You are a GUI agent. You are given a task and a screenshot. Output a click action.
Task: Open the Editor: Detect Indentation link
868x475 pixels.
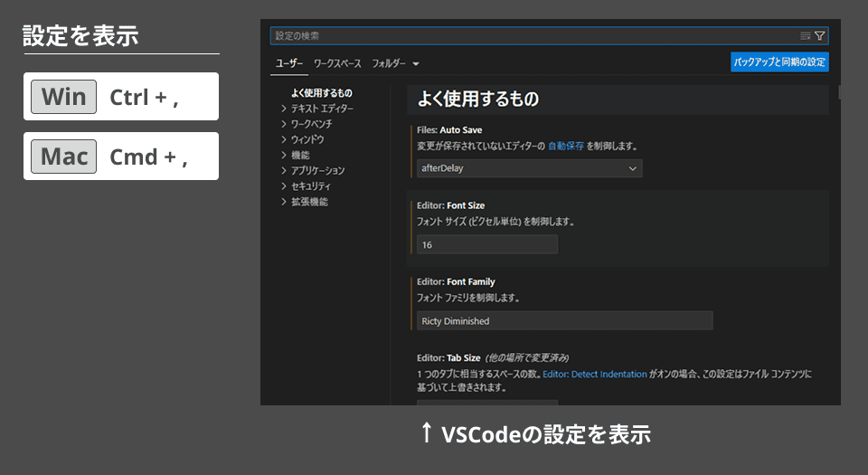click(x=595, y=375)
